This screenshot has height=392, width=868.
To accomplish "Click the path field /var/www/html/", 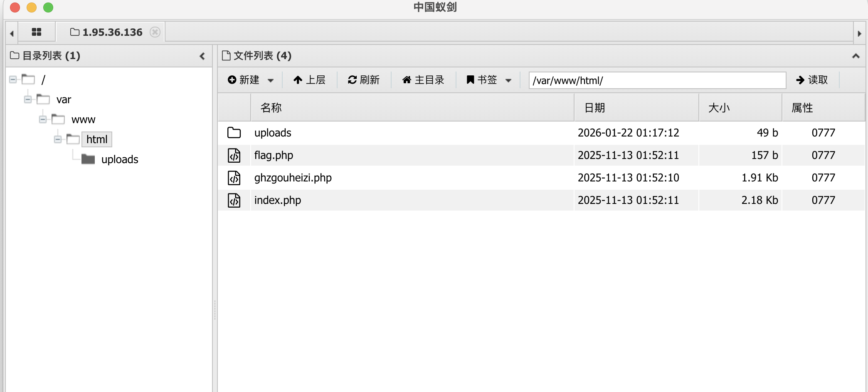I will (657, 80).
